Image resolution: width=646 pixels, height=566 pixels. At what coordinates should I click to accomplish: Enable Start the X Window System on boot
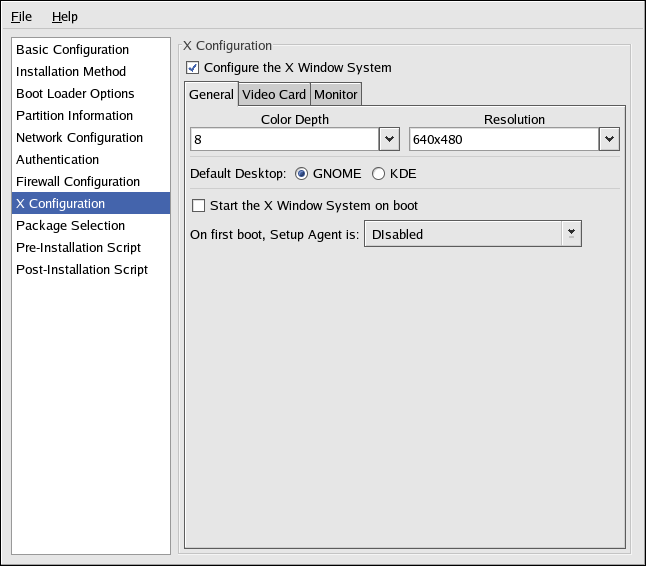coord(198,206)
